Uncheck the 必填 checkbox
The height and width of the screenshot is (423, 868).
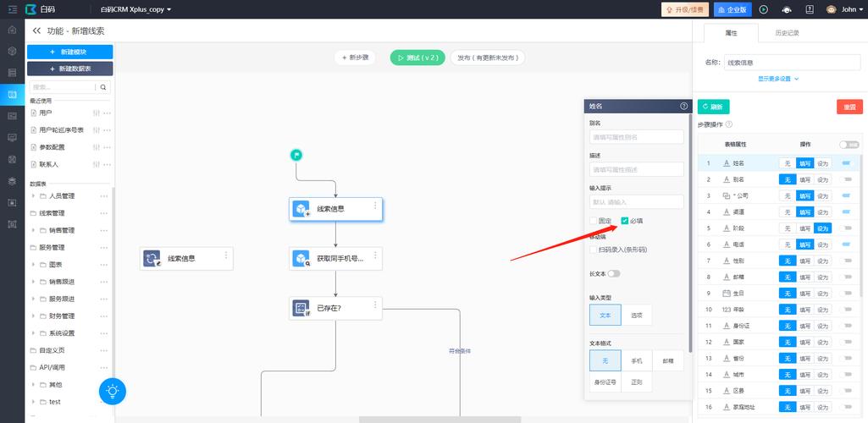point(625,221)
